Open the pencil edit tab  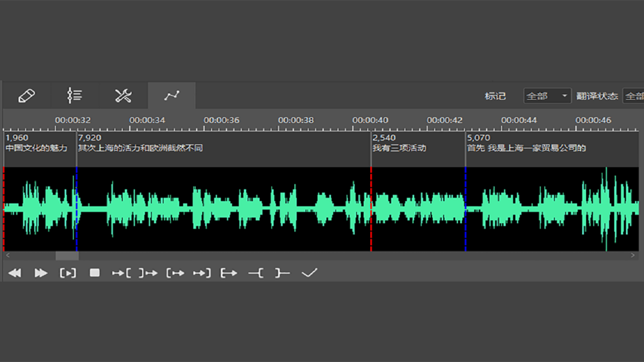27,96
